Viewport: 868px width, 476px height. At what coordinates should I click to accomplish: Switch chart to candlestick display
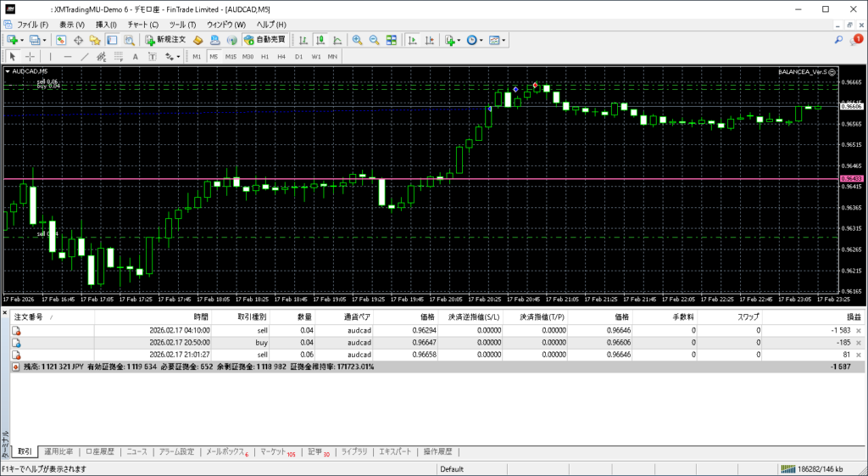(321, 40)
